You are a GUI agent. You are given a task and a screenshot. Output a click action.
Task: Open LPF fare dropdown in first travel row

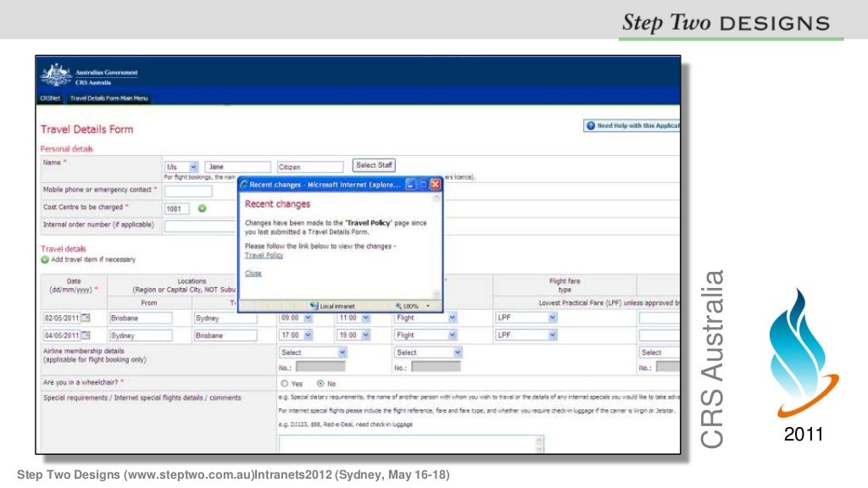click(x=553, y=318)
